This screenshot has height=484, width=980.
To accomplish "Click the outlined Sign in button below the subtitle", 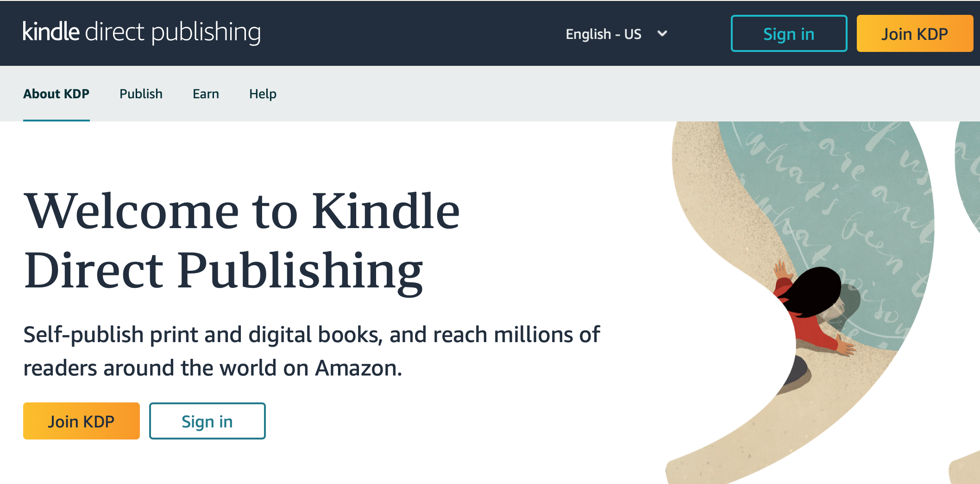I will [x=207, y=421].
